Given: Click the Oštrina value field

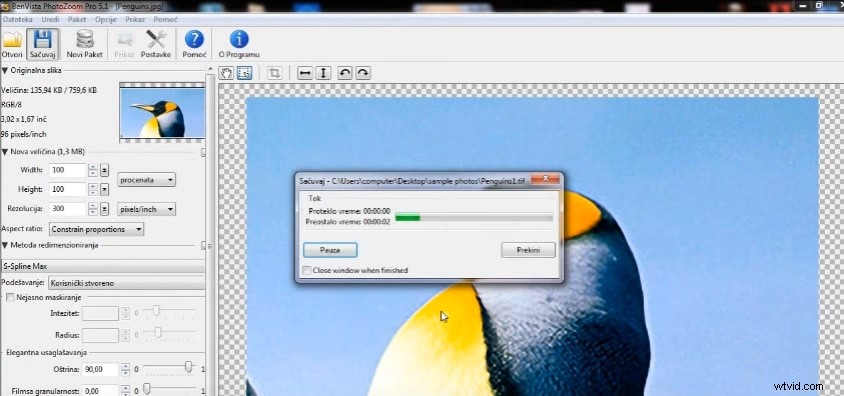Looking at the screenshot, I should coord(101,370).
